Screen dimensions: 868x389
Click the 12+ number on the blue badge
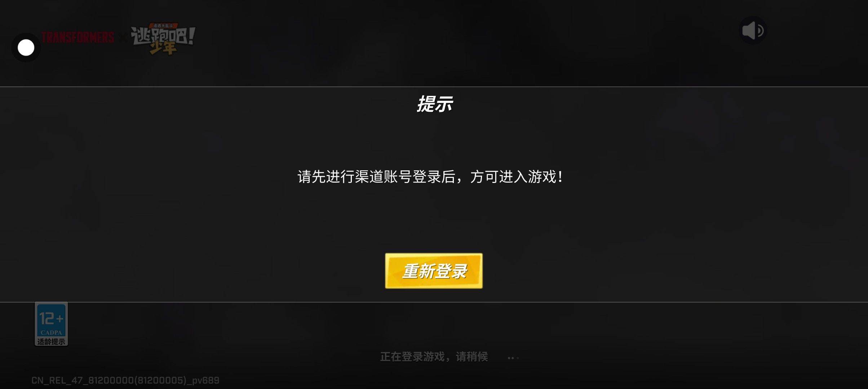point(51,318)
